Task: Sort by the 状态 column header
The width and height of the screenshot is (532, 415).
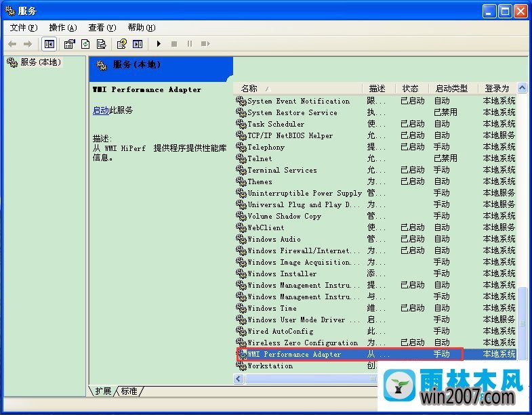Action: (411, 89)
